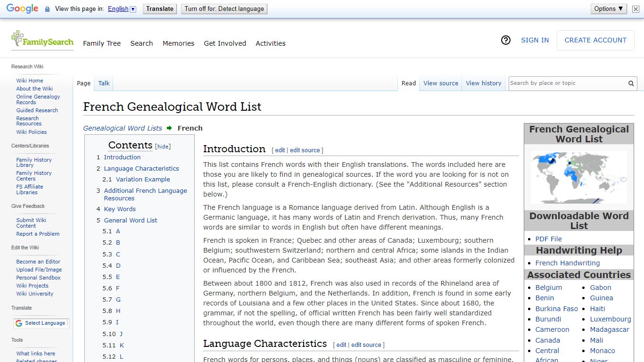Open the Haiti link
Screen dimensions: 644x362
click(x=598, y=309)
